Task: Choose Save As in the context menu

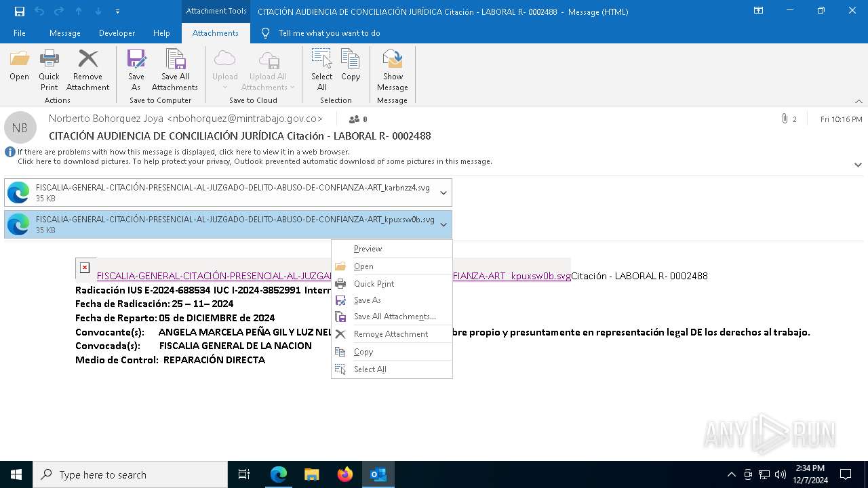Action: pos(392,300)
